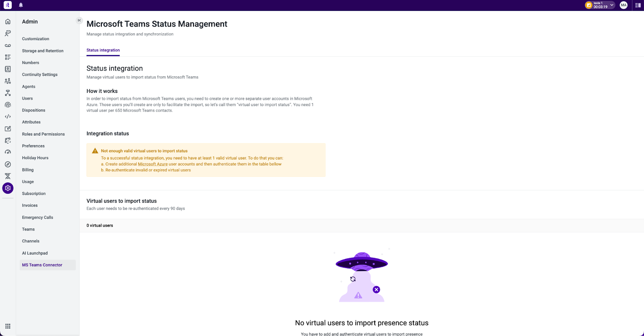Open Attributes in the Admin menu

point(31,122)
